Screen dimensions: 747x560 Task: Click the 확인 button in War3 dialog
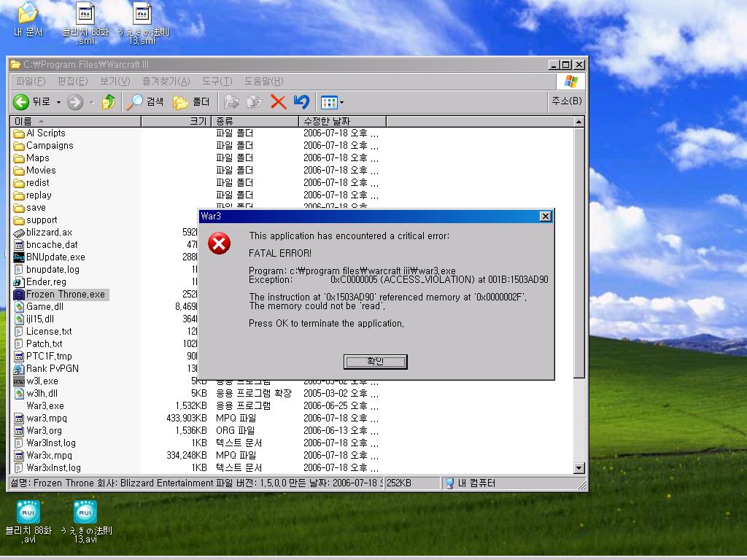[376, 362]
